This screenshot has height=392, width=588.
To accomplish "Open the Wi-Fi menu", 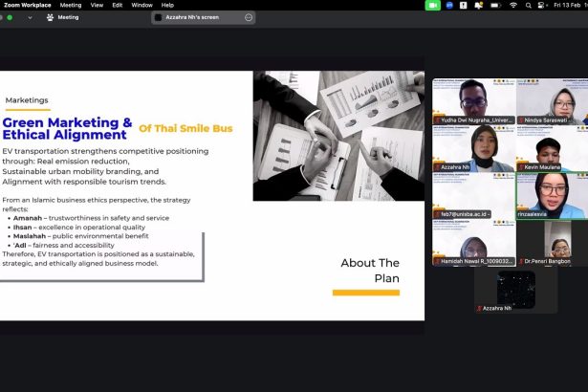I will click(x=513, y=5).
